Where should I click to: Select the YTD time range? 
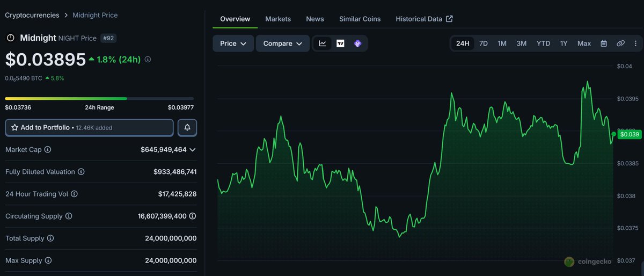[x=543, y=43]
